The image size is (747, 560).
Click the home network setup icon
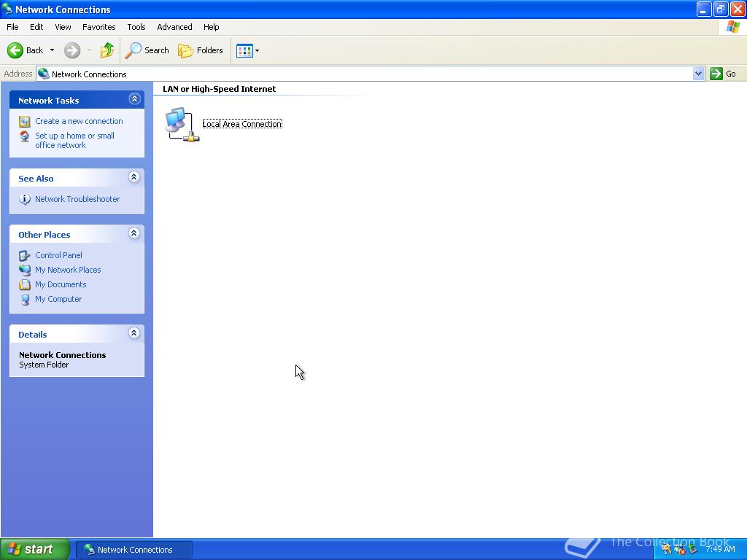tap(24, 136)
